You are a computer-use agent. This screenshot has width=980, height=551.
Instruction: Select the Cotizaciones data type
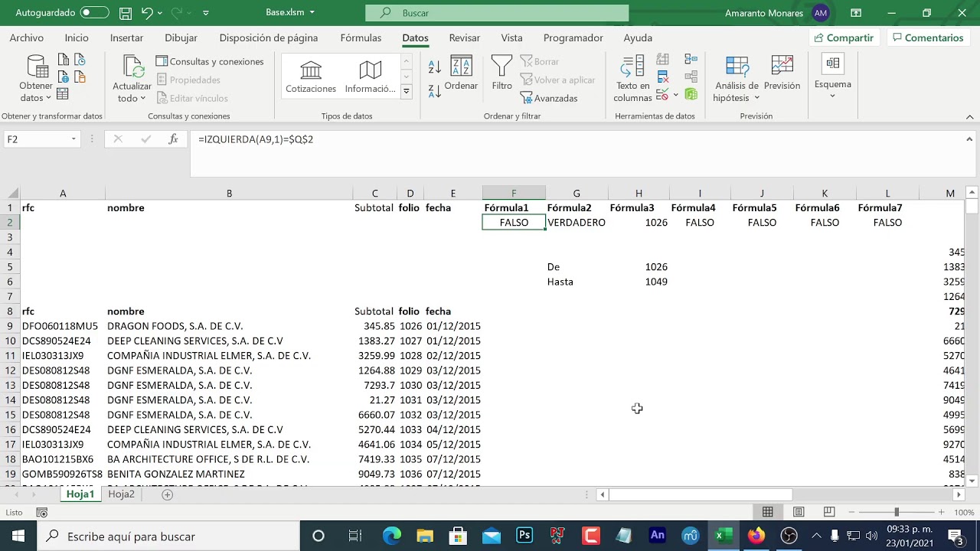click(311, 77)
